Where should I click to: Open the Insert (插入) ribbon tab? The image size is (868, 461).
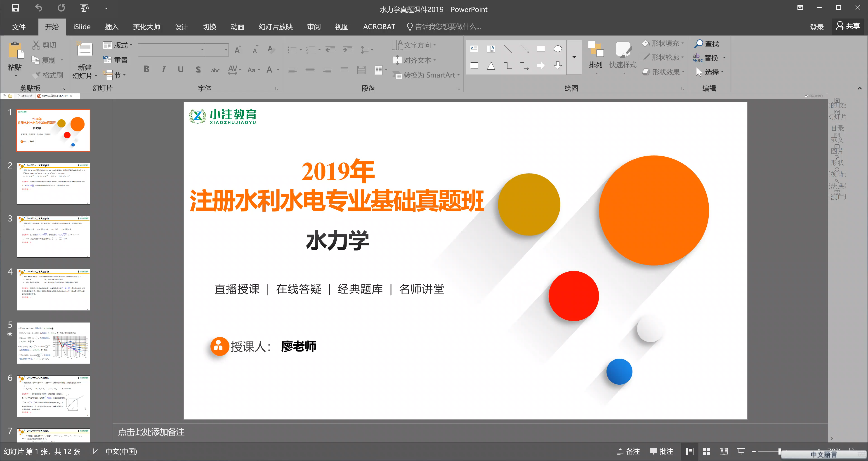pyautogui.click(x=111, y=27)
